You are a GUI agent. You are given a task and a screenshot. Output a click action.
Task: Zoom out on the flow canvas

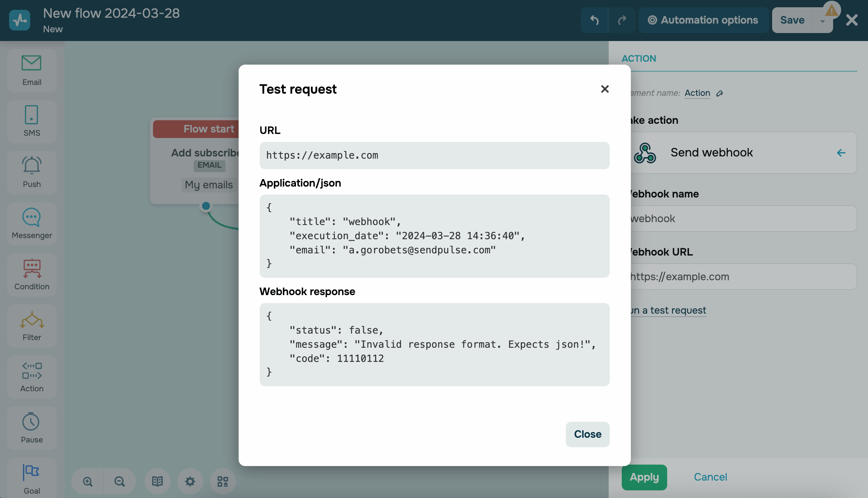pyautogui.click(x=119, y=482)
